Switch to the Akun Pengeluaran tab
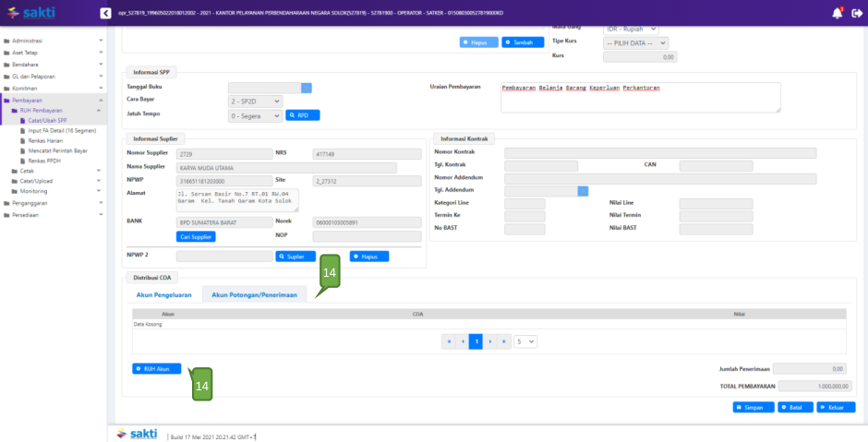The width and height of the screenshot is (868, 442). coord(163,294)
